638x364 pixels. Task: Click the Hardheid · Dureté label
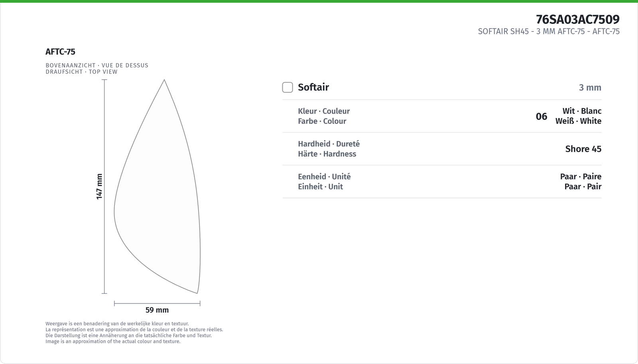click(x=329, y=144)
